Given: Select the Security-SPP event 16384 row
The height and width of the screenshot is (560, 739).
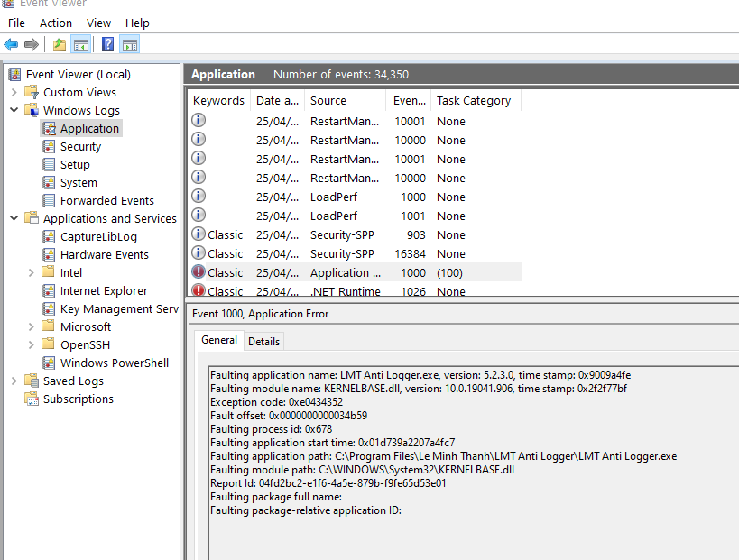Looking at the screenshot, I should click(x=355, y=253).
